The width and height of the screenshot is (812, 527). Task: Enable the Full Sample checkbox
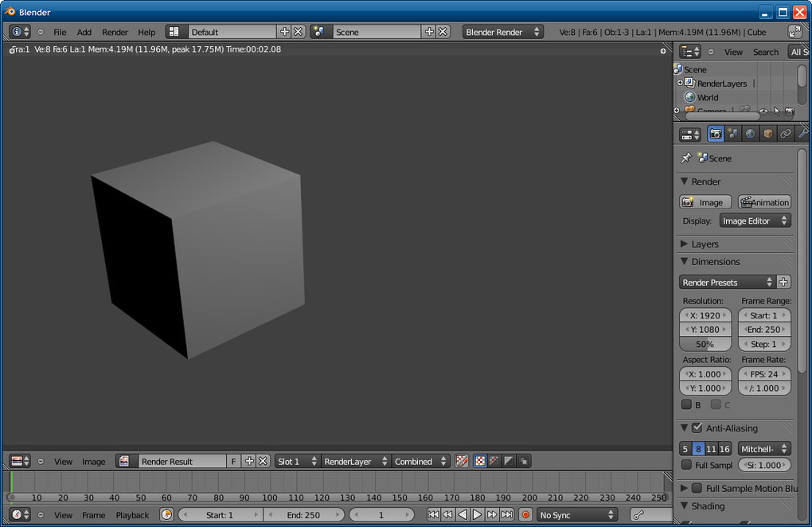tap(687, 465)
